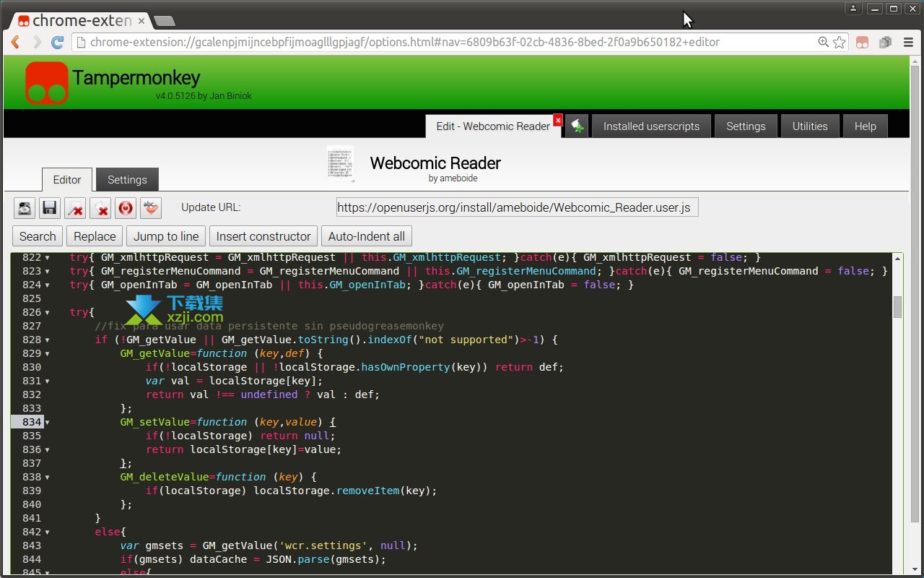924x578 pixels.
Task: Click the user profile button in the title bar
Action: (853, 8)
